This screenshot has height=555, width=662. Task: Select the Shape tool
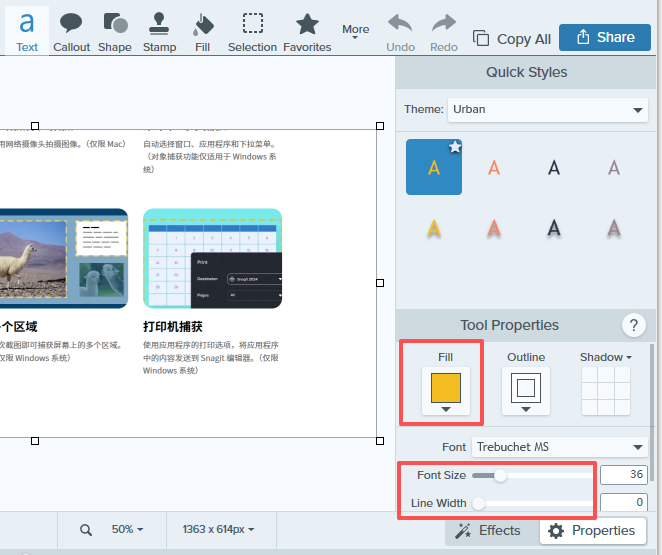click(x=115, y=32)
